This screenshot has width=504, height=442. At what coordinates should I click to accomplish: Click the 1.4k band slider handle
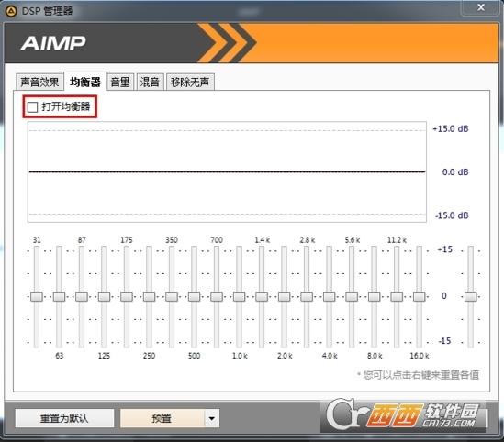point(262,296)
